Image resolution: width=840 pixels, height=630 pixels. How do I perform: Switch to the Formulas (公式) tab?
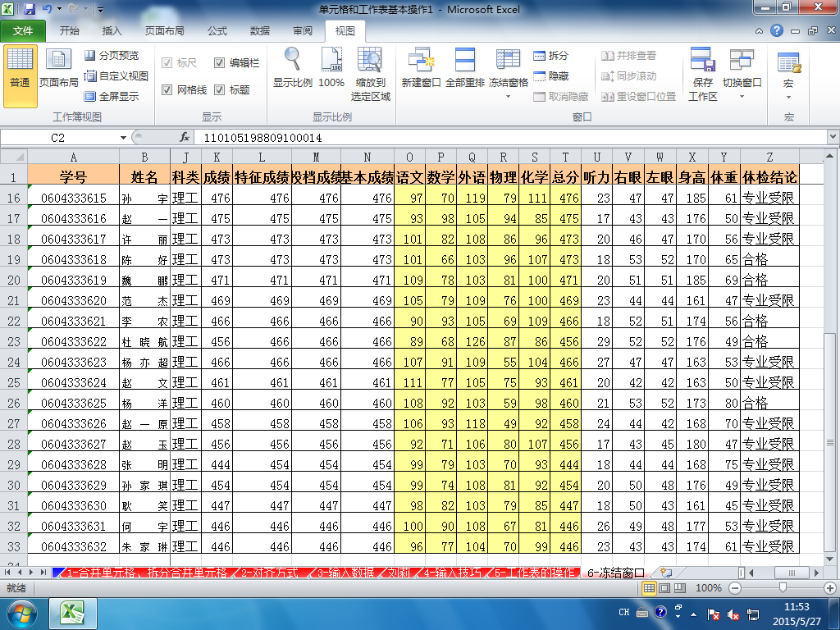[217, 31]
